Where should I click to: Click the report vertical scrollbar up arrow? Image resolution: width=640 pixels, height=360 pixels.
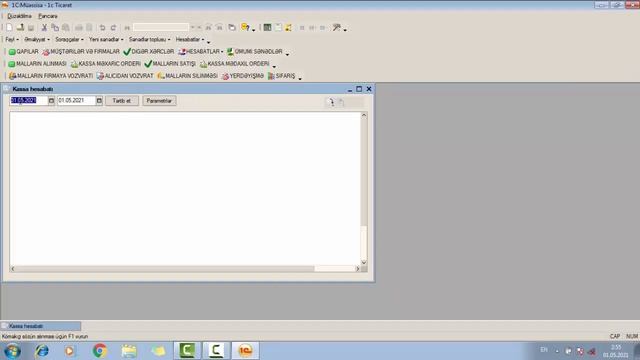(x=364, y=115)
